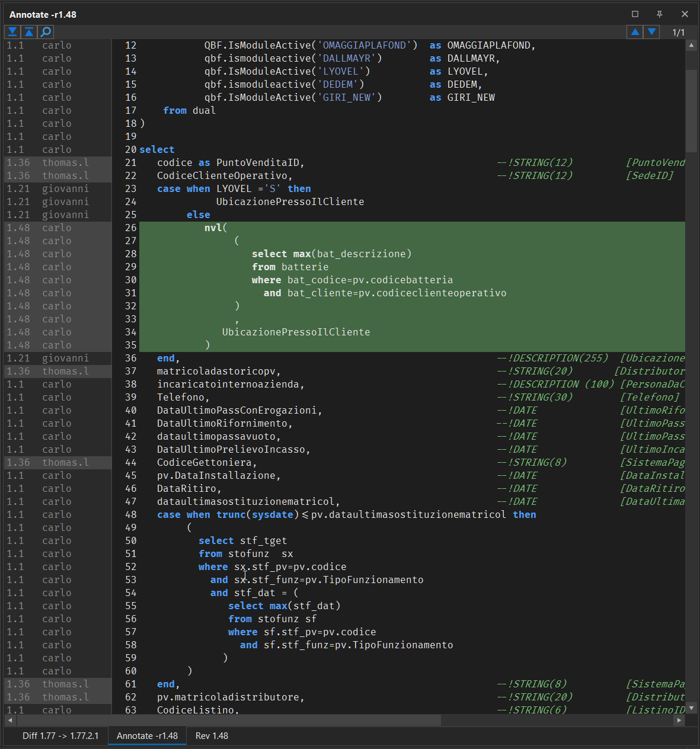
Task: Click 'where bat_codice=pv.codicebatteria' line
Action: pyautogui.click(x=352, y=280)
